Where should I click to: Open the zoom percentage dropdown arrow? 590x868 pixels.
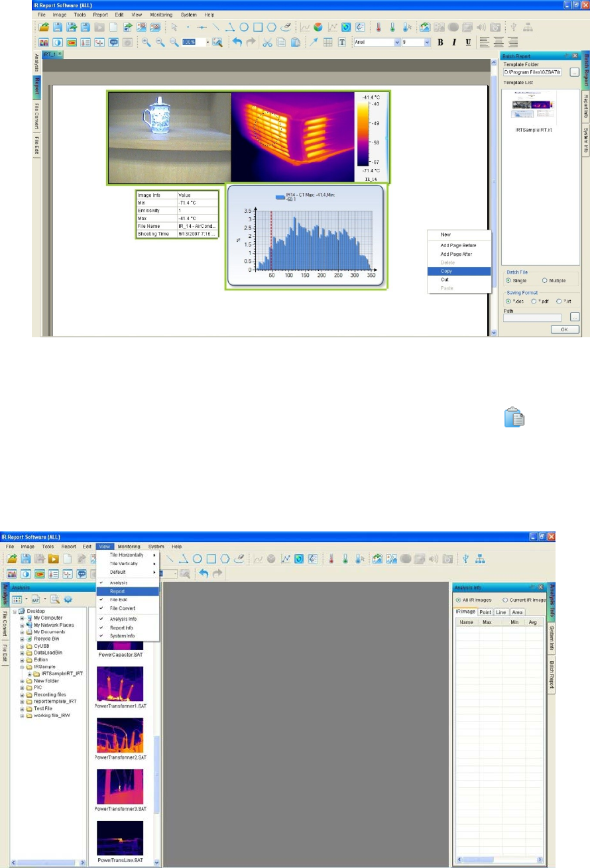coord(207,42)
